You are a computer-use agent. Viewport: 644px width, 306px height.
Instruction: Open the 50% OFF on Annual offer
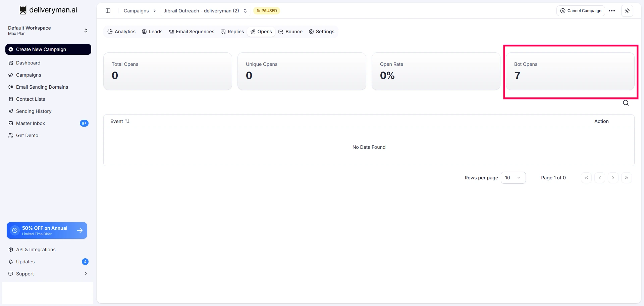tap(47, 230)
